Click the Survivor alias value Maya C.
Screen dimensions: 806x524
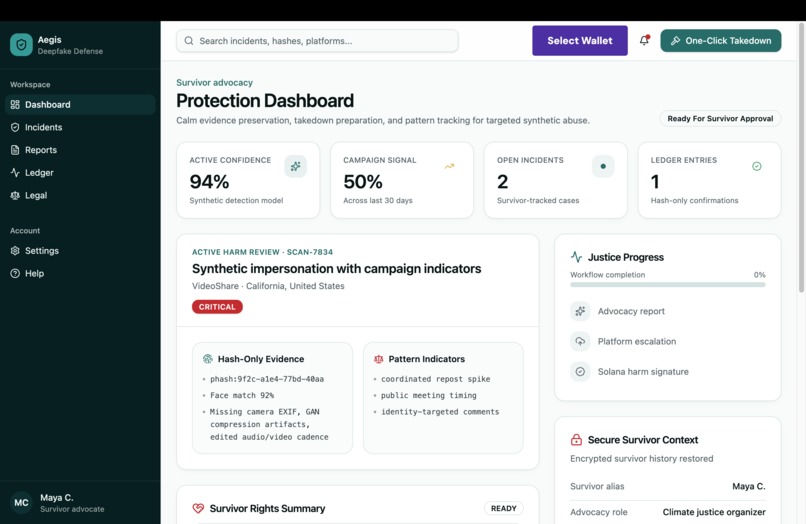[x=748, y=486]
